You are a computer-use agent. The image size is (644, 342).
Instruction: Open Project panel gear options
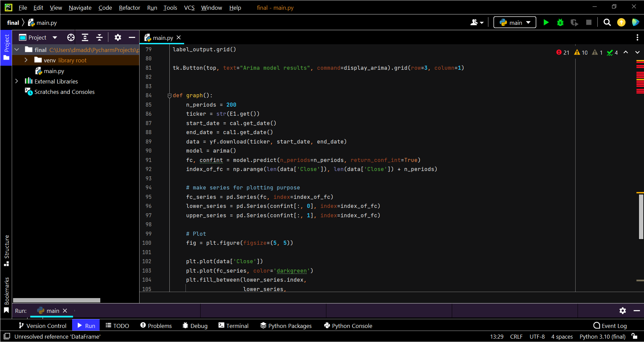pyautogui.click(x=118, y=38)
